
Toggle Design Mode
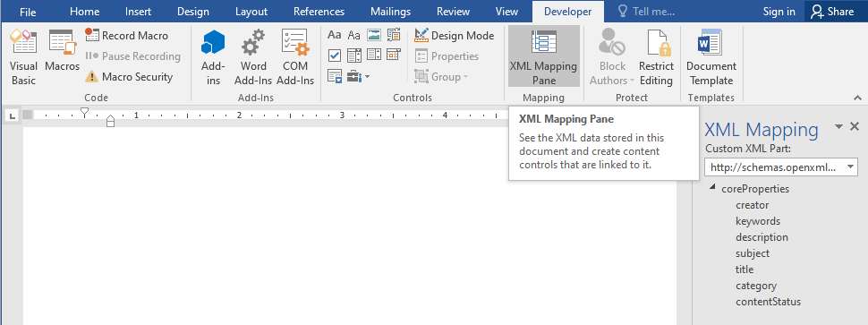tap(454, 36)
